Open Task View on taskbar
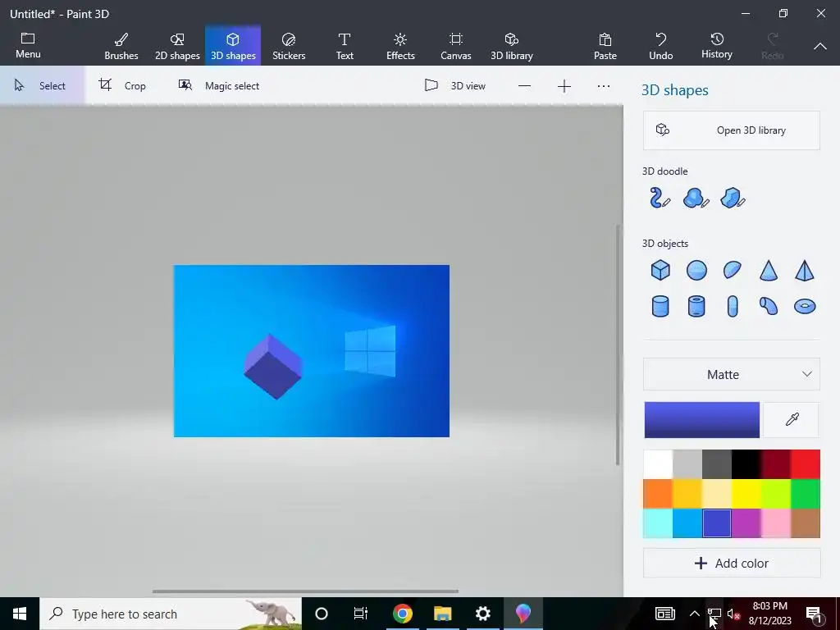840x630 pixels. coord(361,614)
